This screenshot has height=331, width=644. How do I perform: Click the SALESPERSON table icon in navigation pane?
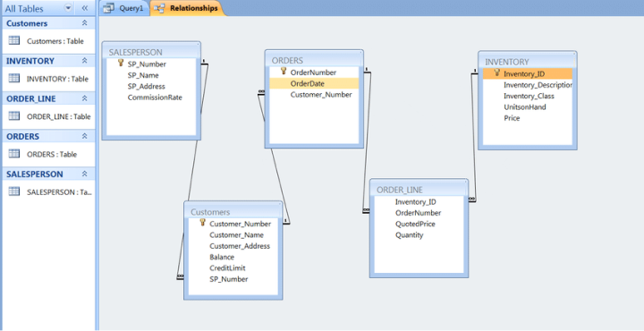click(x=14, y=191)
